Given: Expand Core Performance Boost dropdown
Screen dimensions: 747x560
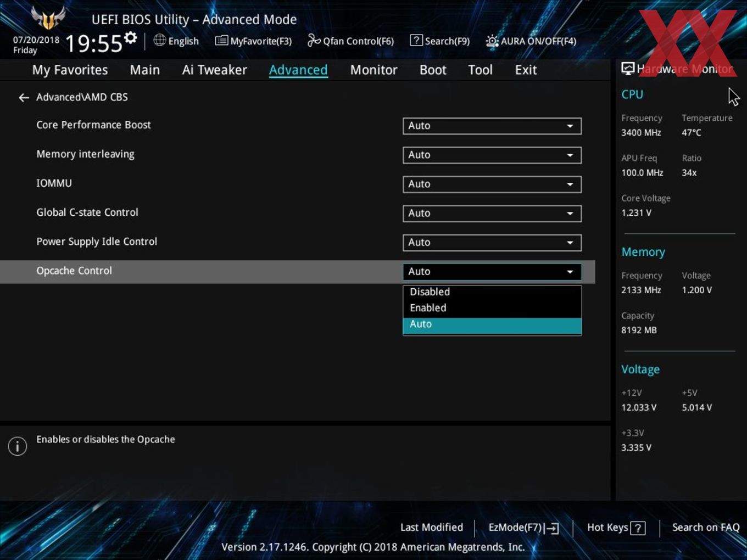Looking at the screenshot, I should click(x=492, y=126).
